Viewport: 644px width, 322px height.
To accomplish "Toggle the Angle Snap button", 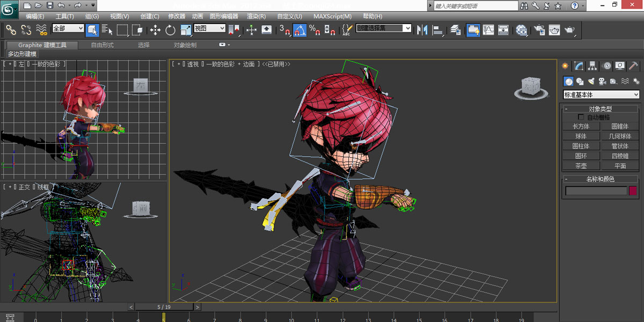I will tap(299, 30).
